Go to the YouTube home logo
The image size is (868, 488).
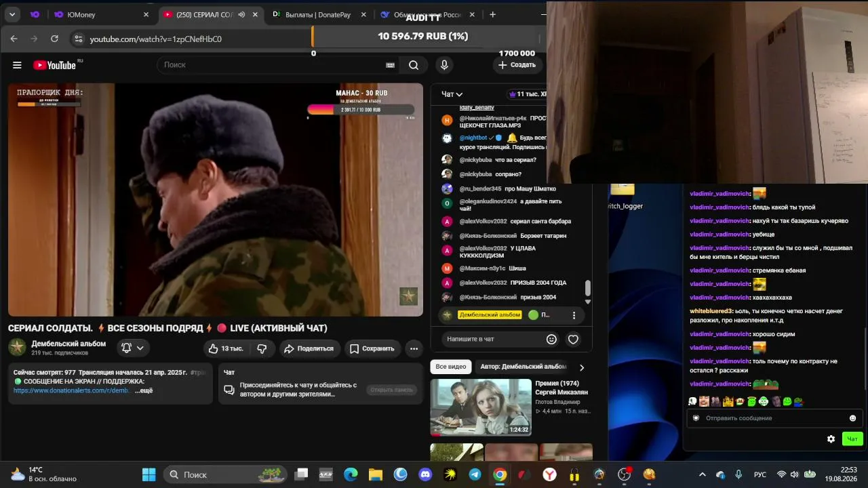54,65
